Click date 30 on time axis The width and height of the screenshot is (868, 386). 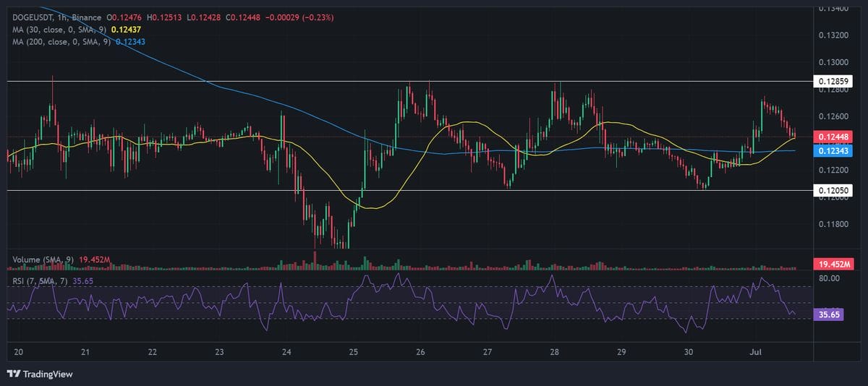[689, 352]
